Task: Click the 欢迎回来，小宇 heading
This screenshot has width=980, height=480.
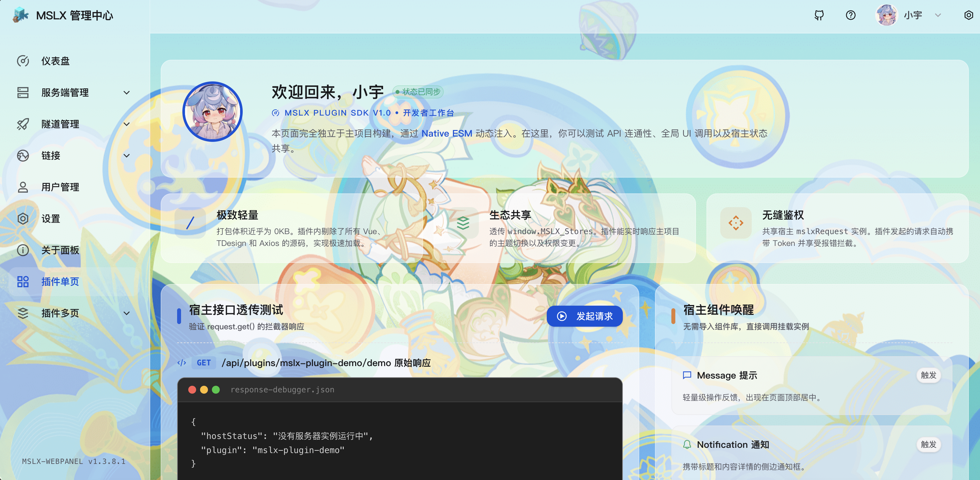Action: pos(328,92)
